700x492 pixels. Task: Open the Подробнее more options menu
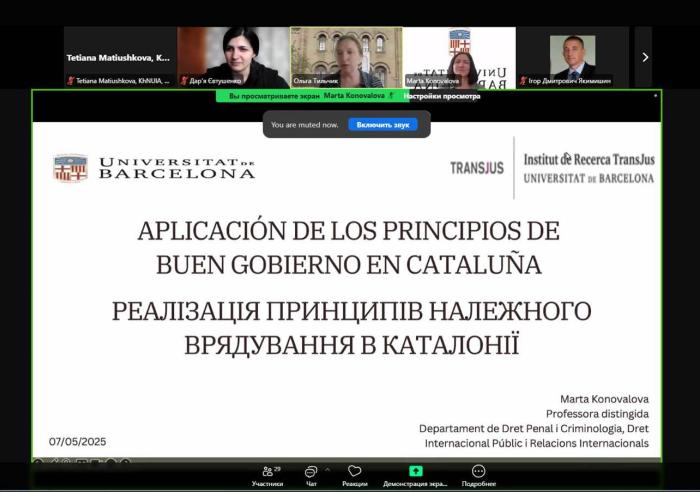pyautogui.click(x=478, y=474)
